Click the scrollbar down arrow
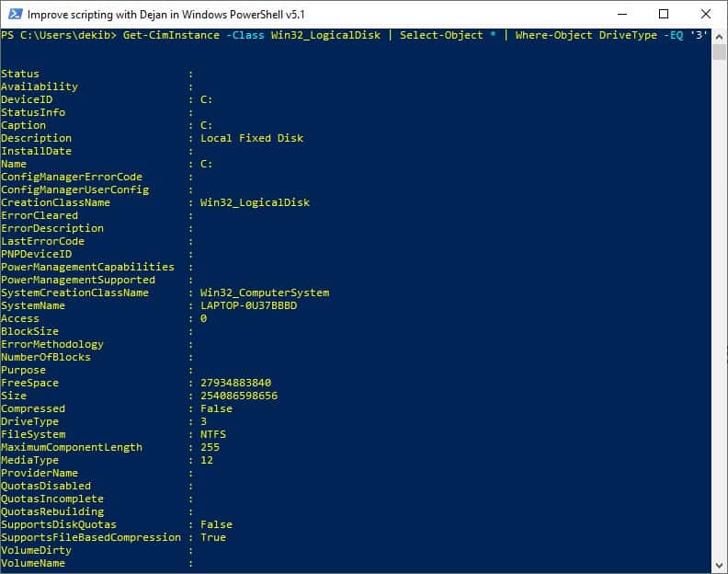728x574 pixels. (x=719, y=566)
